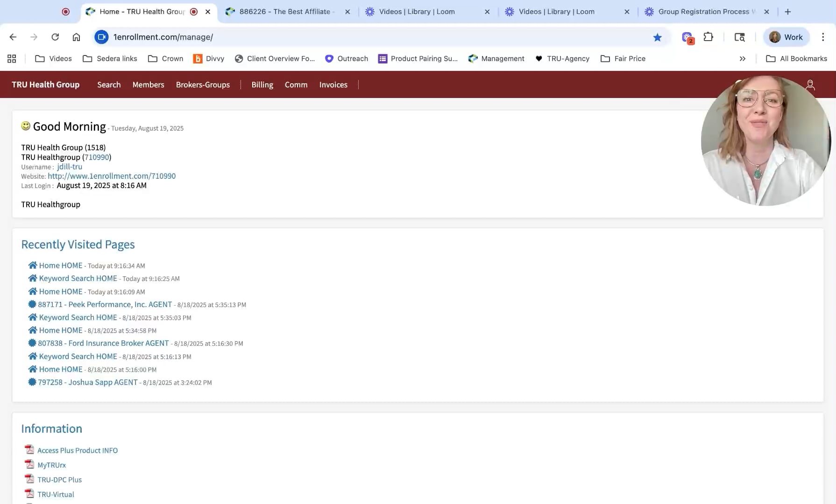Open the jdill-tru username link
The height and width of the screenshot is (504, 836).
click(70, 167)
